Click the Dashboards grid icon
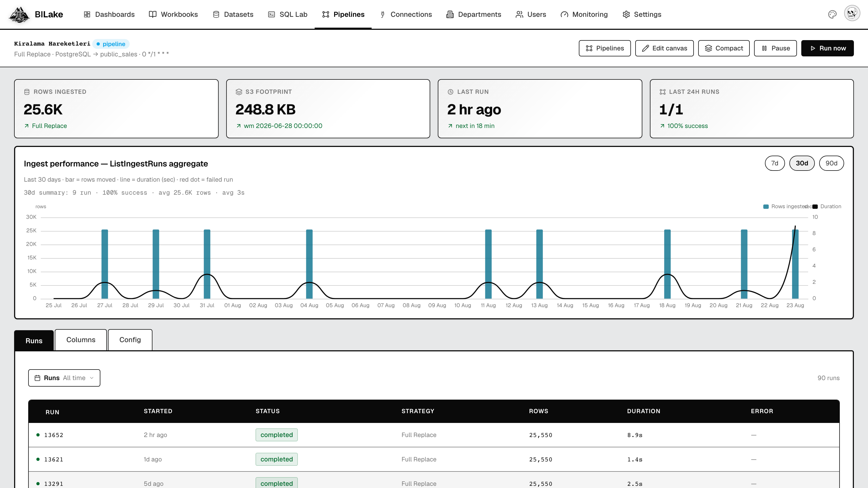The height and width of the screenshot is (488, 868). tap(87, 14)
